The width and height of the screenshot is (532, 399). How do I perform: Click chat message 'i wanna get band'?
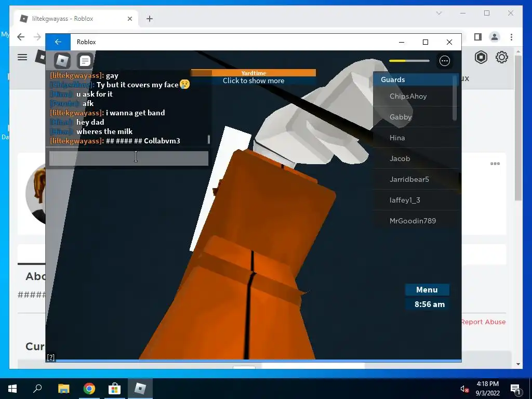point(136,113)
